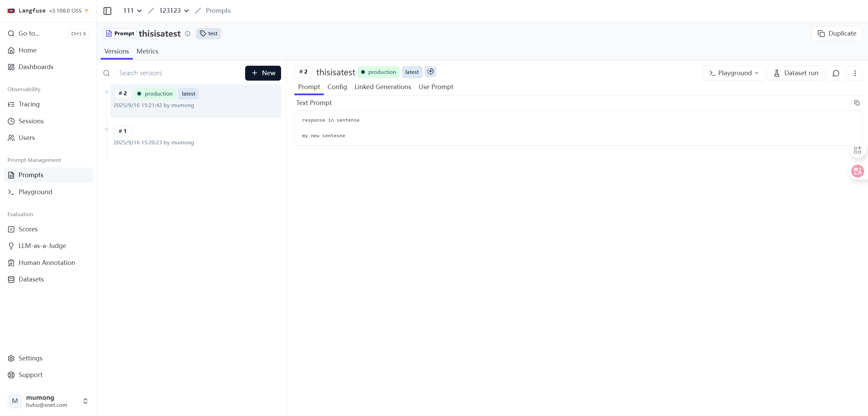Switch to the Linked Generations tab
Screen dimensions: 868x416
click(x=382, y=87)
